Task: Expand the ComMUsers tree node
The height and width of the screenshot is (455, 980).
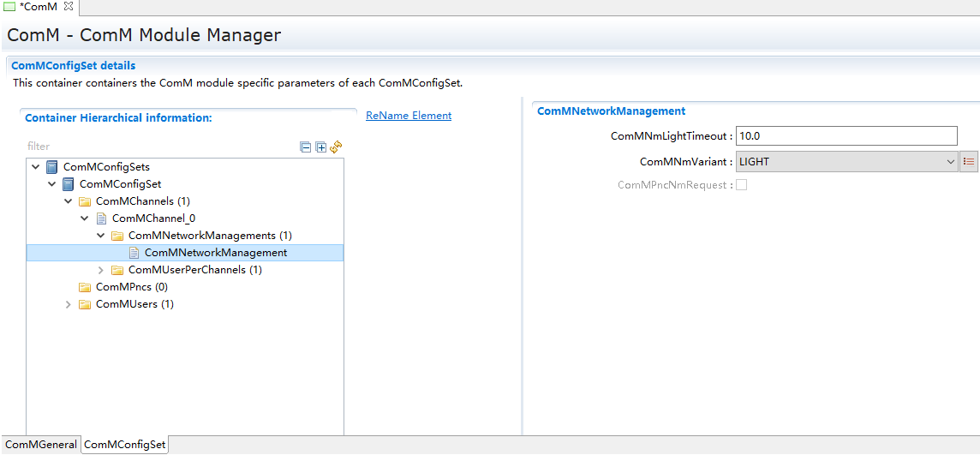Action: click(69, 304)
